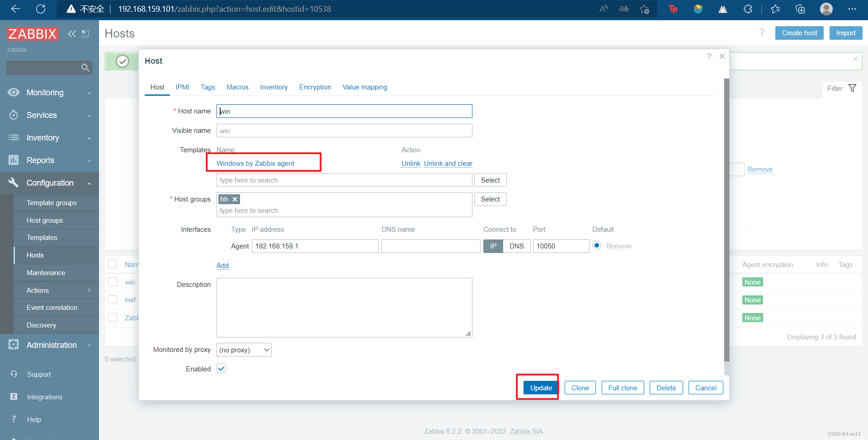Expand the Services menu
The image size is (868, 440).
49,115
